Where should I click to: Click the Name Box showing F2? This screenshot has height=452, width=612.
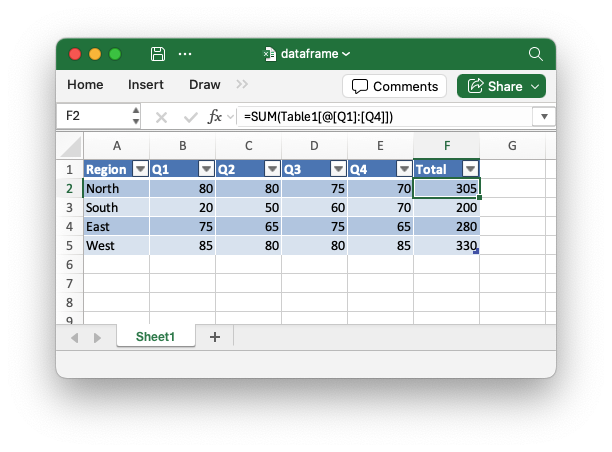[x=93, y=116]
